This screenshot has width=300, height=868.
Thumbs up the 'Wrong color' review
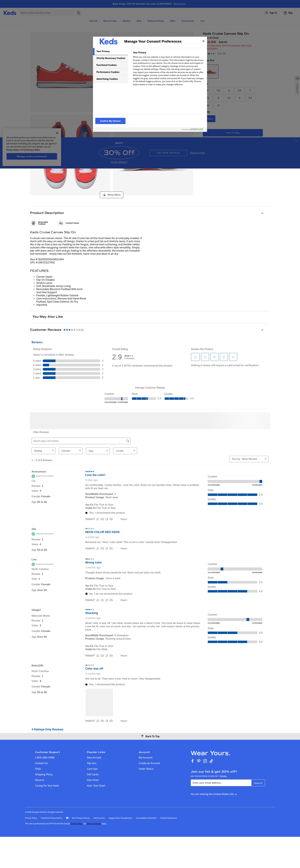[98, 600]
